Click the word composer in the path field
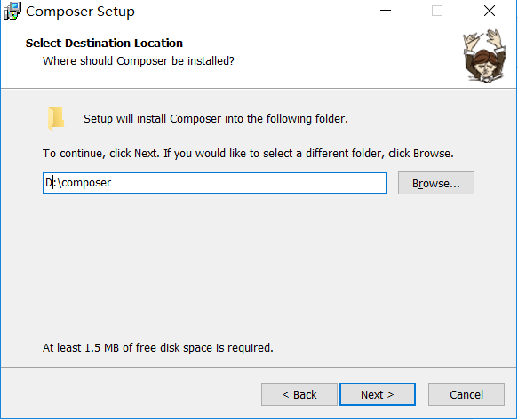The width and height of the screenshot is (518, 420). click(x=86, y=183)
